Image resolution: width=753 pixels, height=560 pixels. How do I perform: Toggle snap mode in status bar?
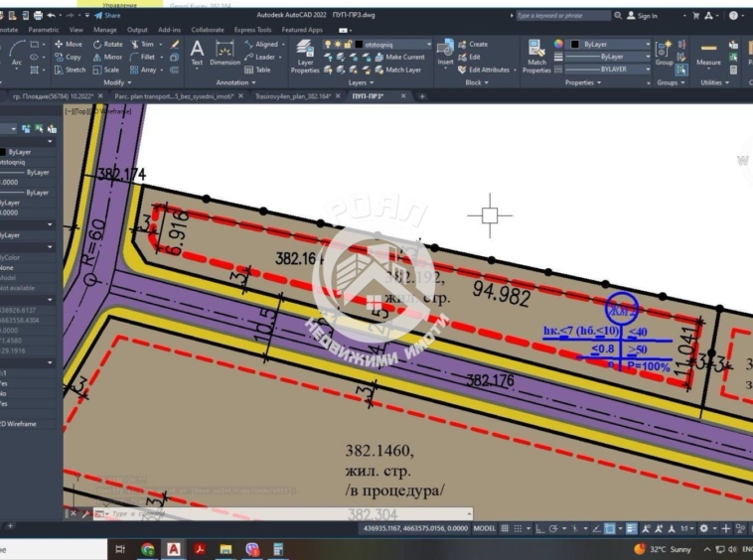click(518, 528)
